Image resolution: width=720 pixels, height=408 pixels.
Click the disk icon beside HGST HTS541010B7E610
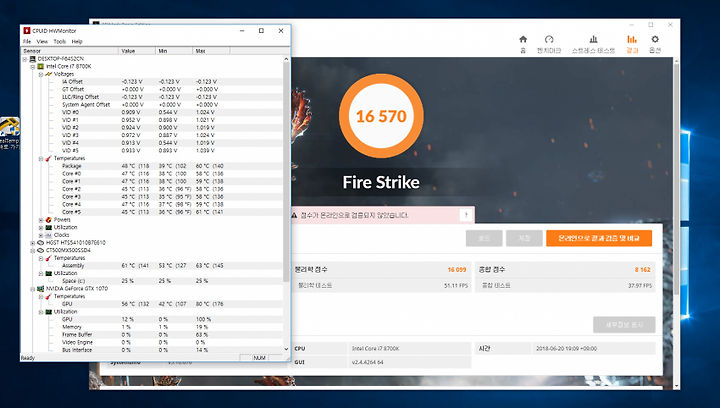[40, 243]
